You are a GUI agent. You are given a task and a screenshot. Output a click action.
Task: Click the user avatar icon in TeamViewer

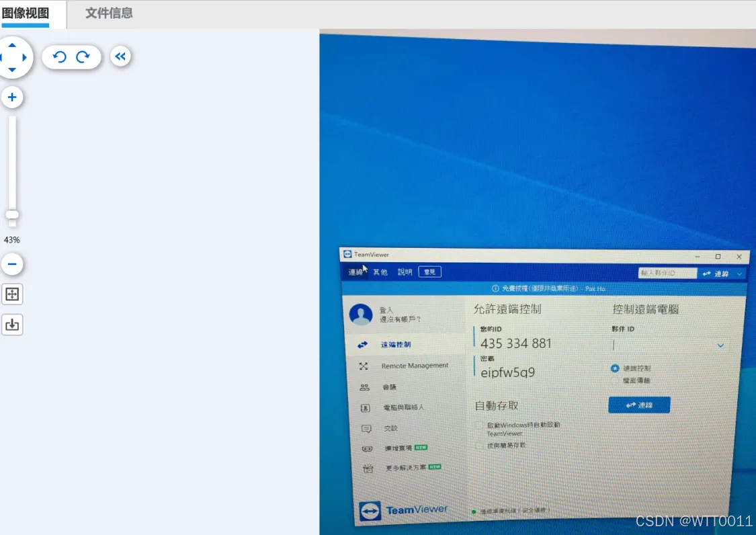pos(361,314)
